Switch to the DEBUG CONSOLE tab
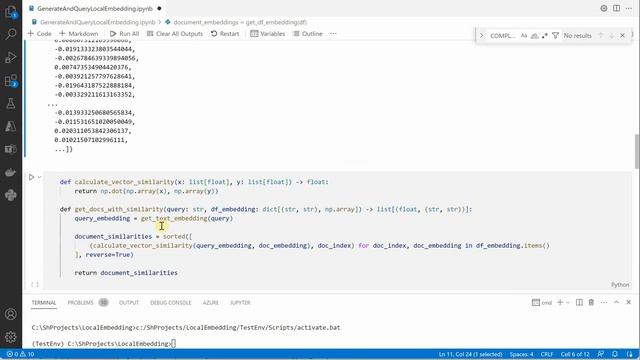The height and width of the screenshot is (360, 640). (171, 302)
